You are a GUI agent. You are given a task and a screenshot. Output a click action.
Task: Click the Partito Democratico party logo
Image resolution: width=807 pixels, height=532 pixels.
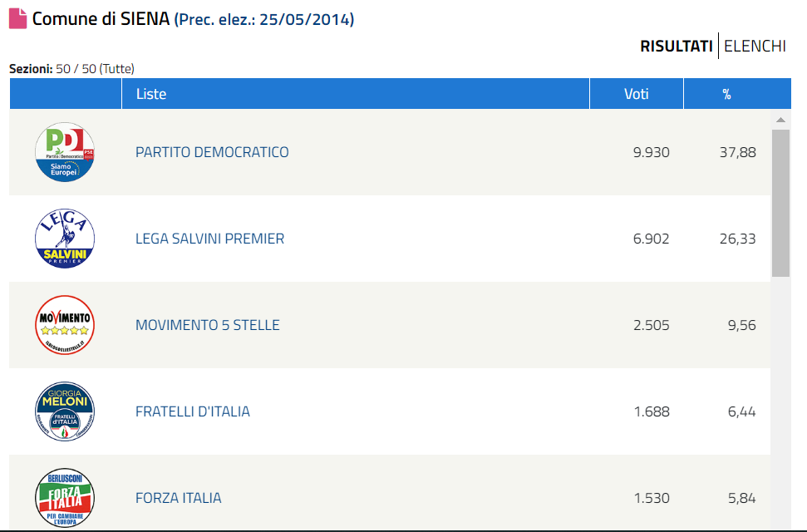tap(65, 153)
